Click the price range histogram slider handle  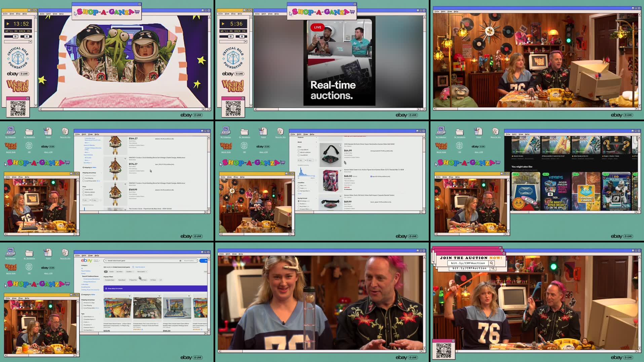pos(299,176)
